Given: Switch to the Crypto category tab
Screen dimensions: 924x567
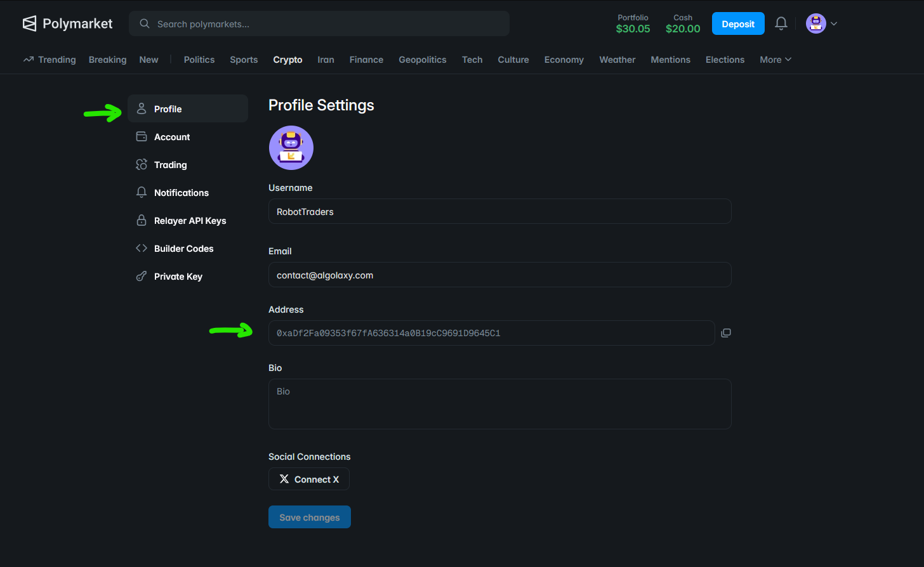Looking at the screenshot, I should 287,60.
